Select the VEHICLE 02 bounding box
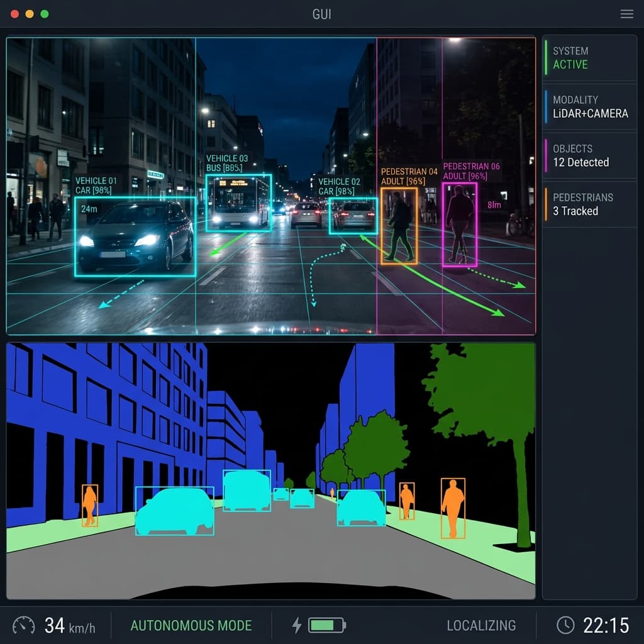The width and height of the screenshot is (644, 644). (353, 216)
